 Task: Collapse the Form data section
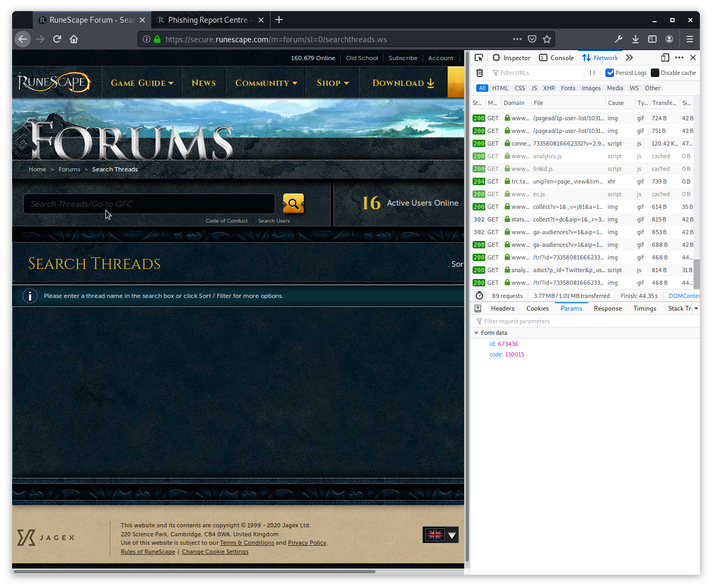[476, 333]
